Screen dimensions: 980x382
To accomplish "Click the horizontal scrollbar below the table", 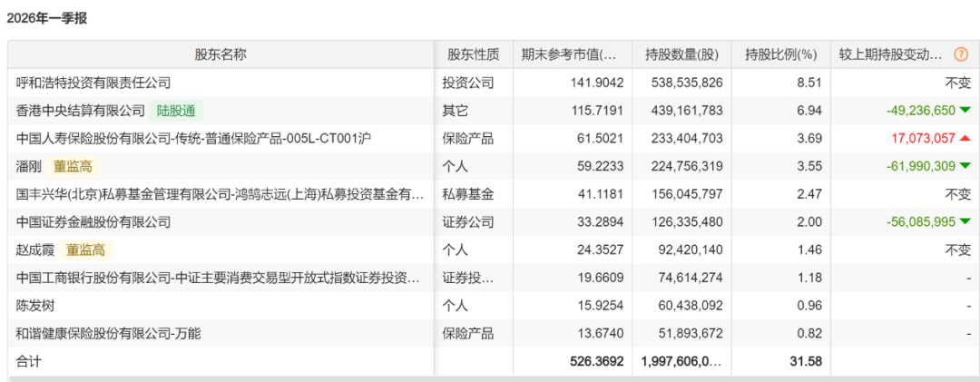I will click(x=493, y=379).
